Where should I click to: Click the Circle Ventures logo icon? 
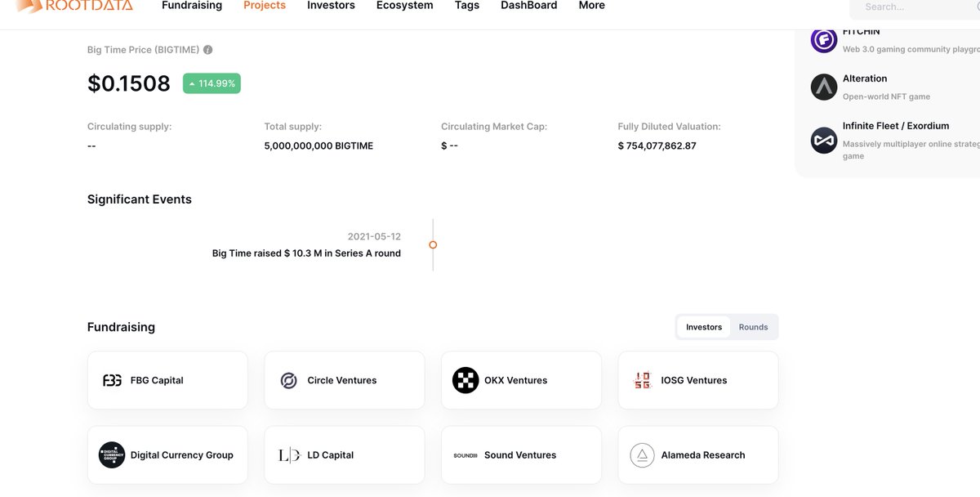[288, 380]
